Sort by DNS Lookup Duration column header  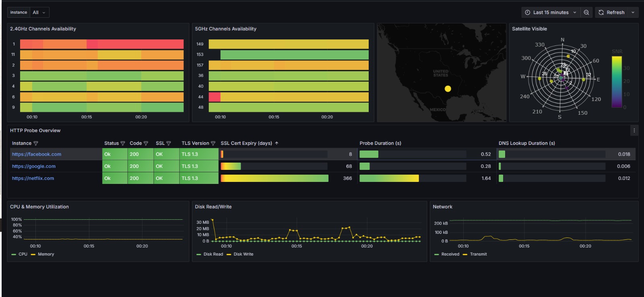click(526, 143)
